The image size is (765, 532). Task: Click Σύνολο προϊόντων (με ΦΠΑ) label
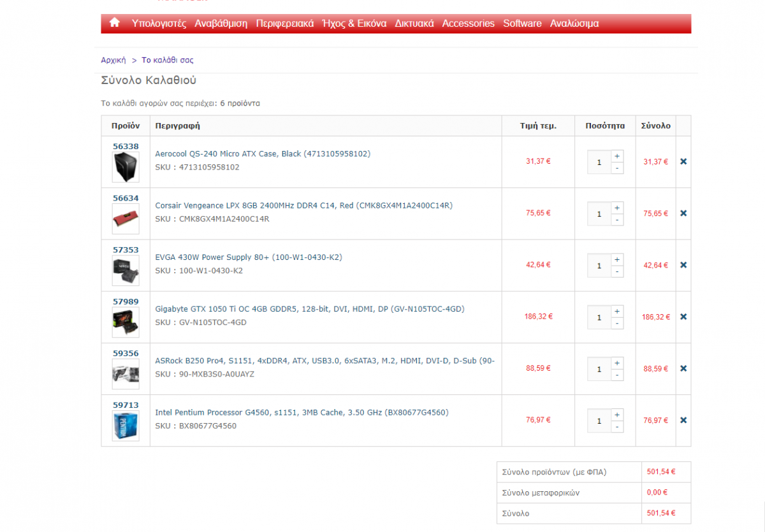[554, 472]
